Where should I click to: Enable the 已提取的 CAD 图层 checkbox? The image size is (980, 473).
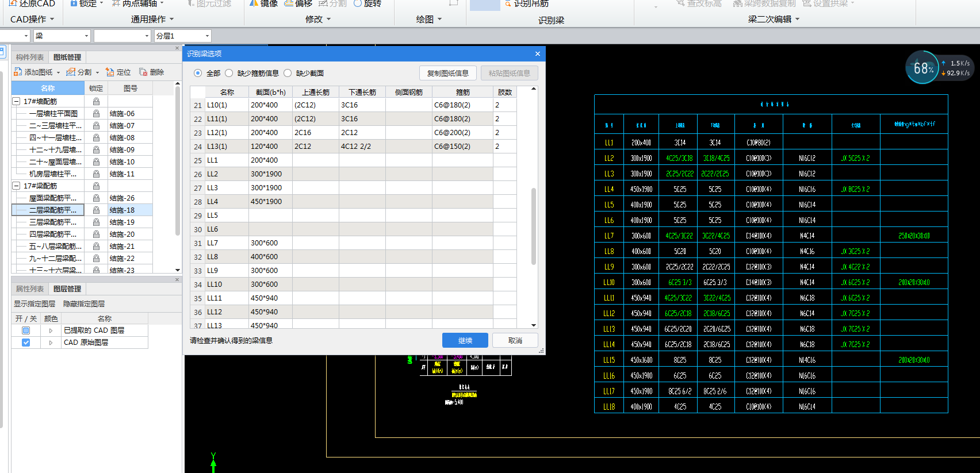(x=26, y=330)
